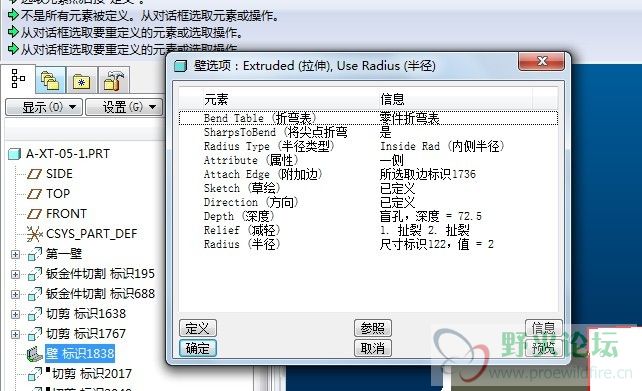Select 钣金件切割 标识195 feature
642x391 pixels.
pyautogui.click(x=100, y=274)
